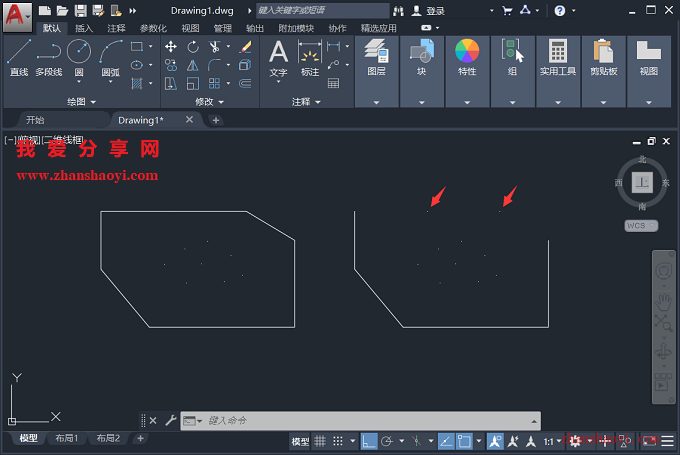Click the Save icon in quick access toolbar

click(80, 11)
